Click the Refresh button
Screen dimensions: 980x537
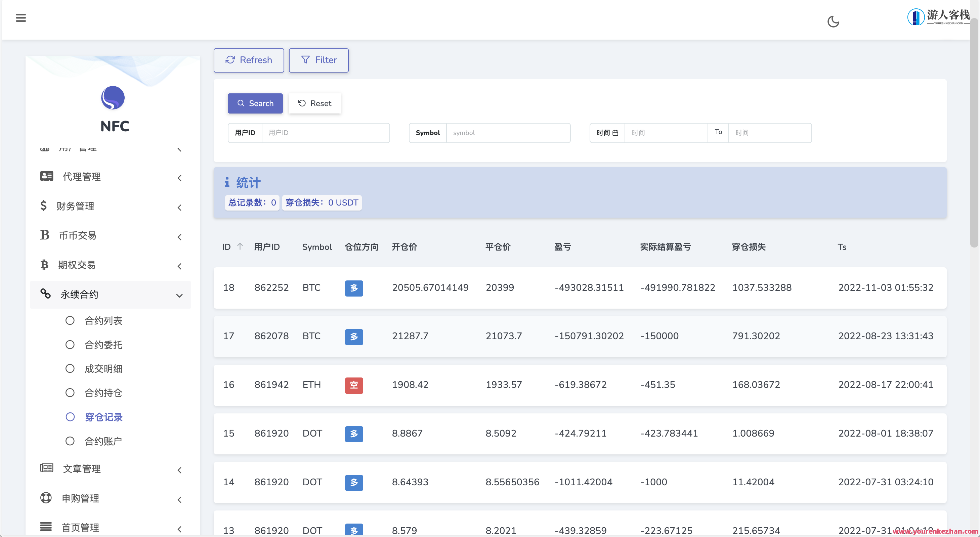click(x=248, y=60)
